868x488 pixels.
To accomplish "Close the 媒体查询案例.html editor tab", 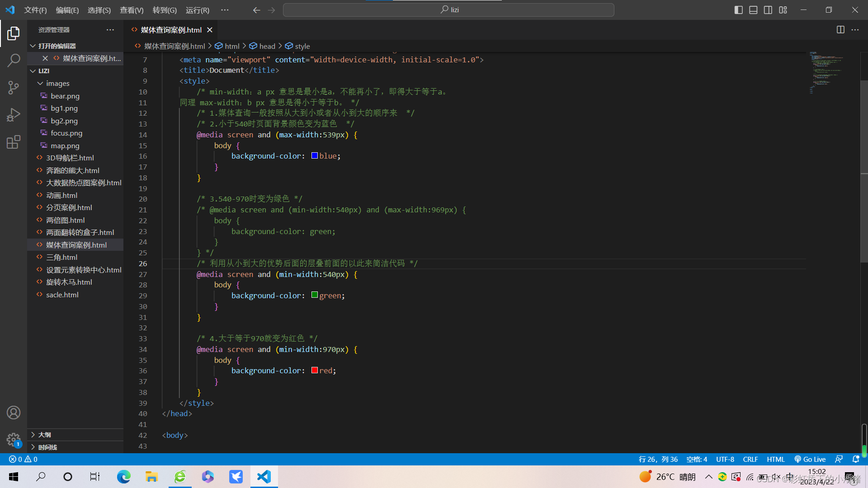I will [210, 30].
